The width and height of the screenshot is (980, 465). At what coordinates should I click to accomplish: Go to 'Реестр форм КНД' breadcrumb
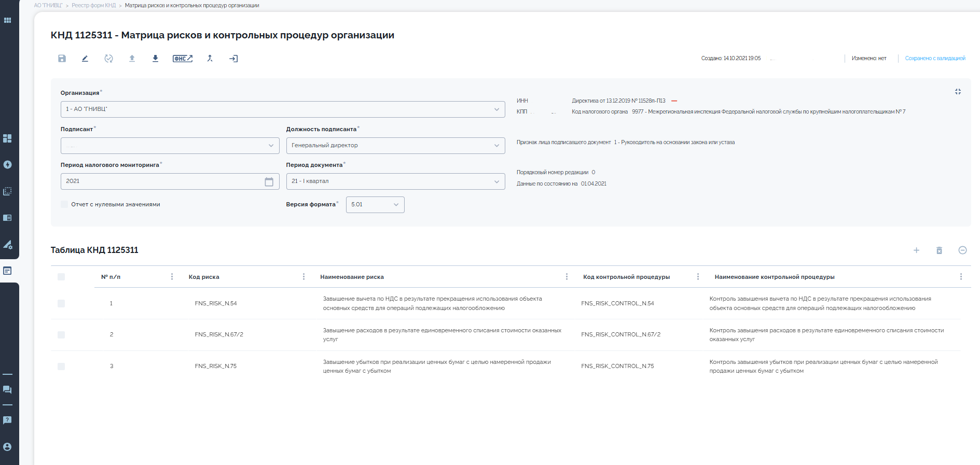pyautogui.click(x=94, y=6)
